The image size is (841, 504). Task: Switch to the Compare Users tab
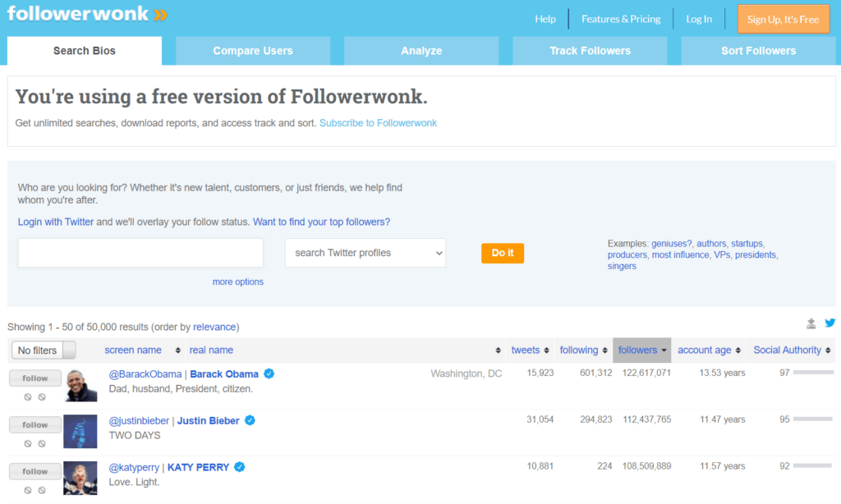253,51
